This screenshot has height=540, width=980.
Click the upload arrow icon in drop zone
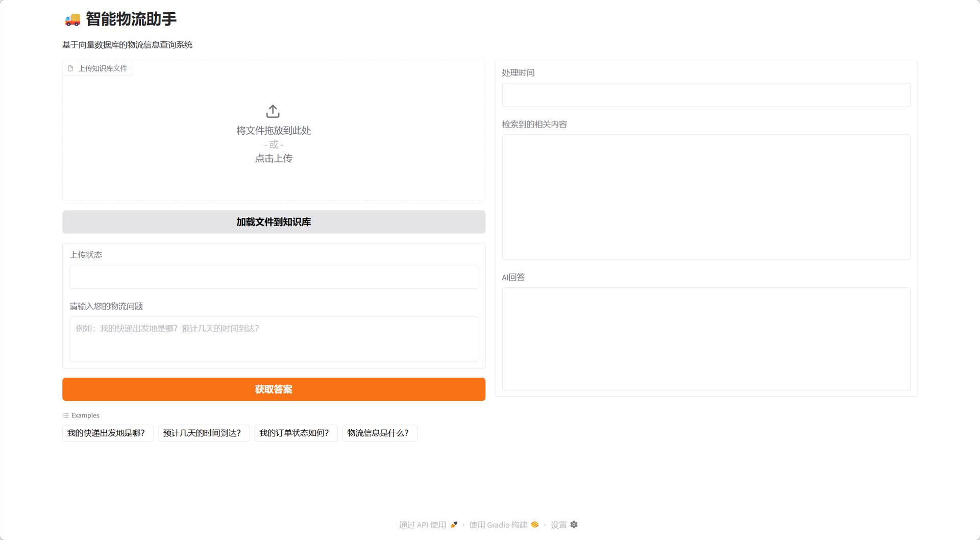click(273, 111)
